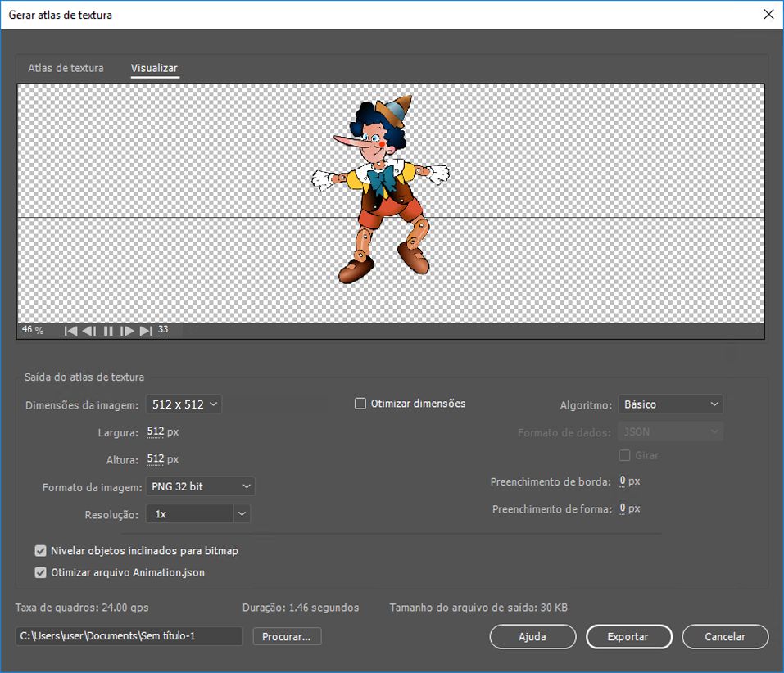Jump to the last frame of preview
This screenshot has height=673, width=784.
pos(146,331)
